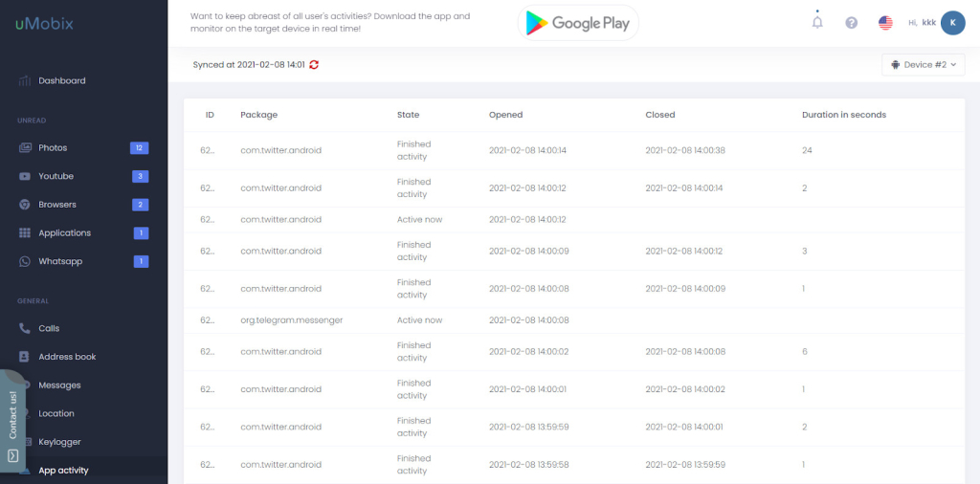Open the K user avatar
Image resolution: width=980 pixels, height=484 pixels.
(x=952, y=23)
